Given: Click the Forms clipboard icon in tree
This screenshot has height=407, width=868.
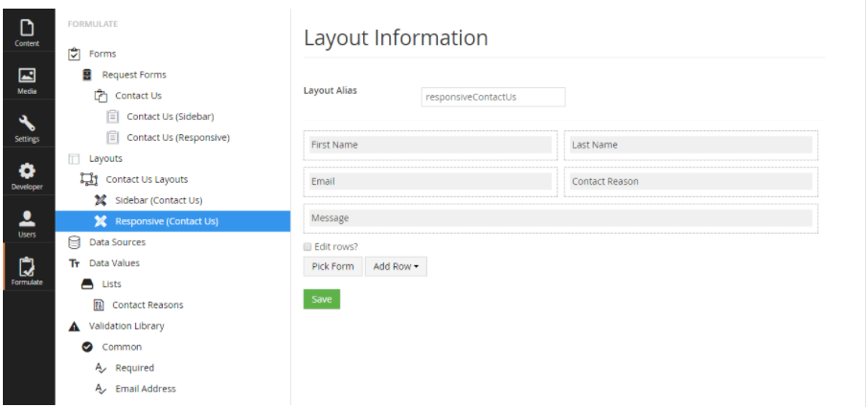Looking at the screenshot, I should pyautogui.click(x=74, y=55).
